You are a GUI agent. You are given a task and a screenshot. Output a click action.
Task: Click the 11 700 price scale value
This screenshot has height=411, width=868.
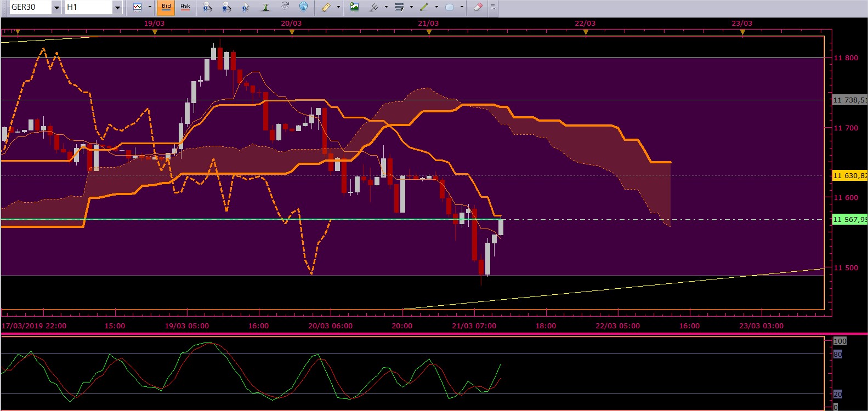pyautogui.click(x=846, y=128)
